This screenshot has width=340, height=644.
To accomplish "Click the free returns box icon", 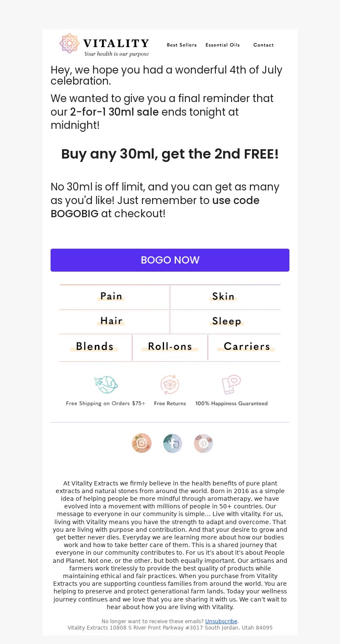I will tap(170, 385).
